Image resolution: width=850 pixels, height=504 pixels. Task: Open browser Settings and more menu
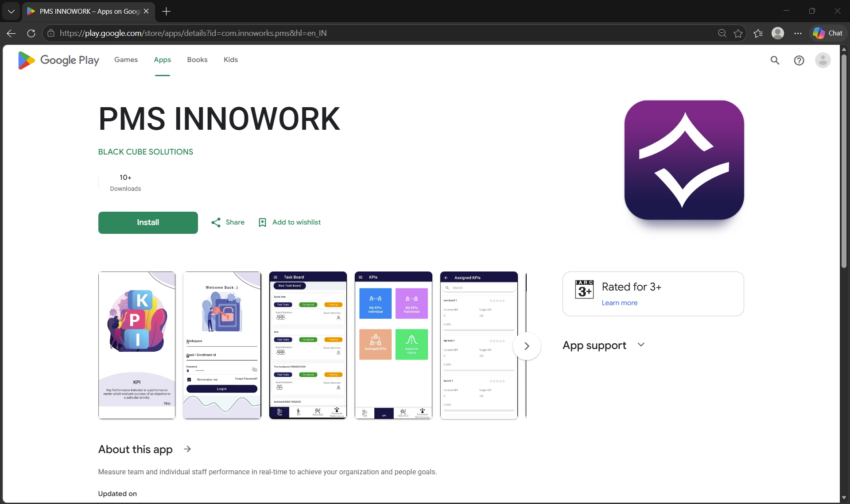pyautogui.click(x=798, y=33)
